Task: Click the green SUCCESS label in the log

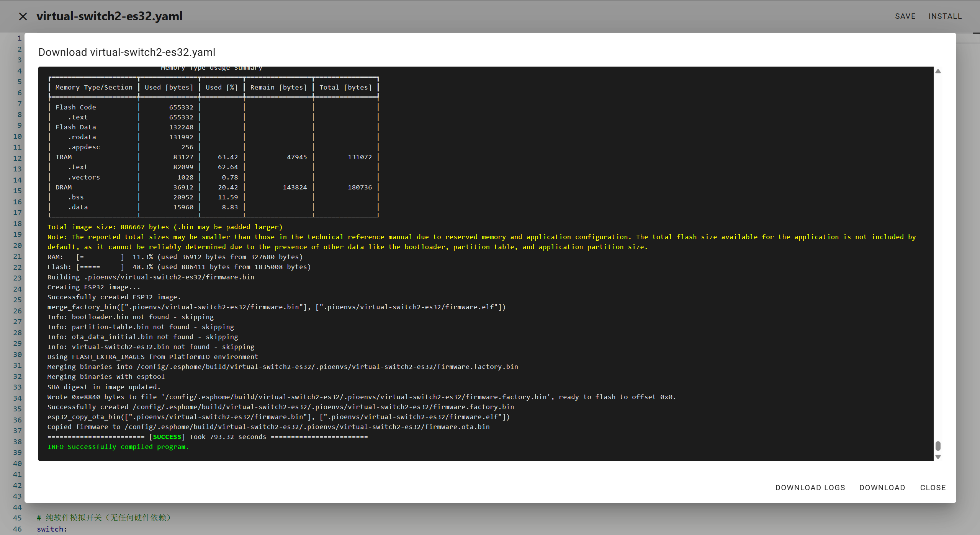Action: (x=167, y=437)
